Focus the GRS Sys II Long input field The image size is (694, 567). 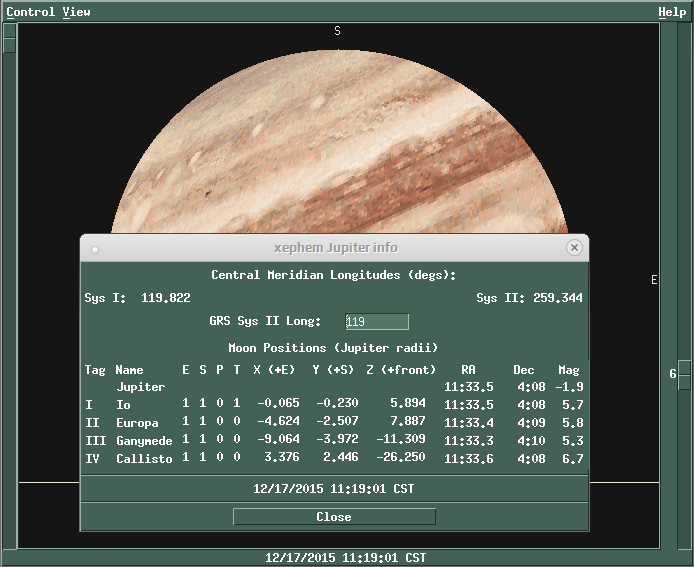[x=377, y=321]
